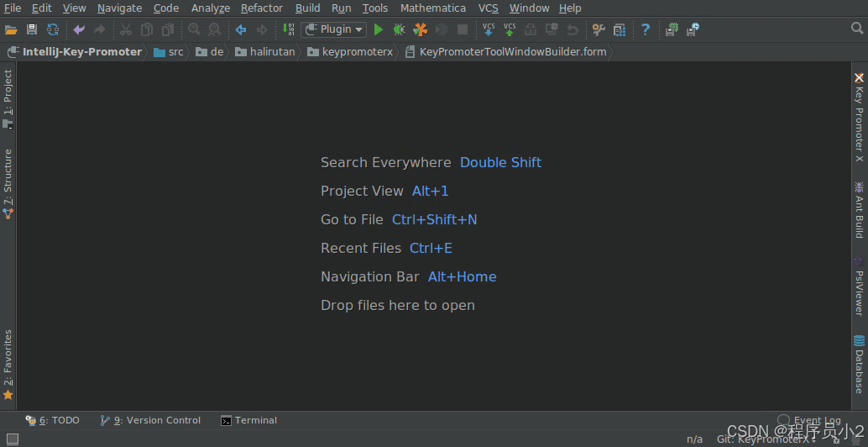Click the Copy icon in toolbar
The height and width of the screenshot is (447, 868).
tap(147, 29)
